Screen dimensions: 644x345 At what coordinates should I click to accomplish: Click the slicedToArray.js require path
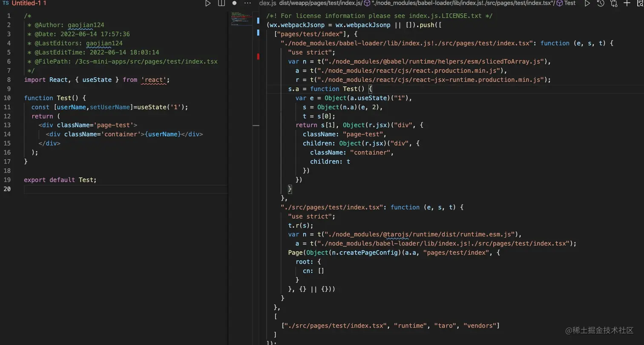point(431,61)
